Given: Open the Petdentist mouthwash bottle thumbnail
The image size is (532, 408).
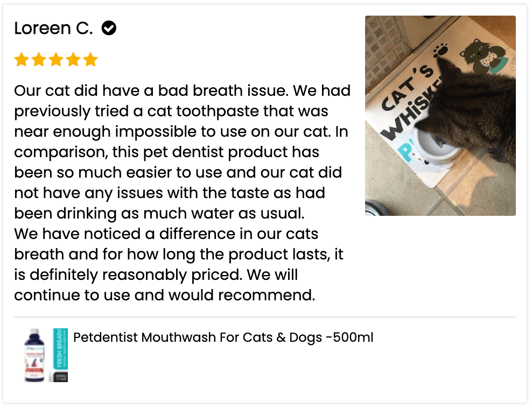Looking at the screenshot, I should pyautogui.click(x=35, y=355).
